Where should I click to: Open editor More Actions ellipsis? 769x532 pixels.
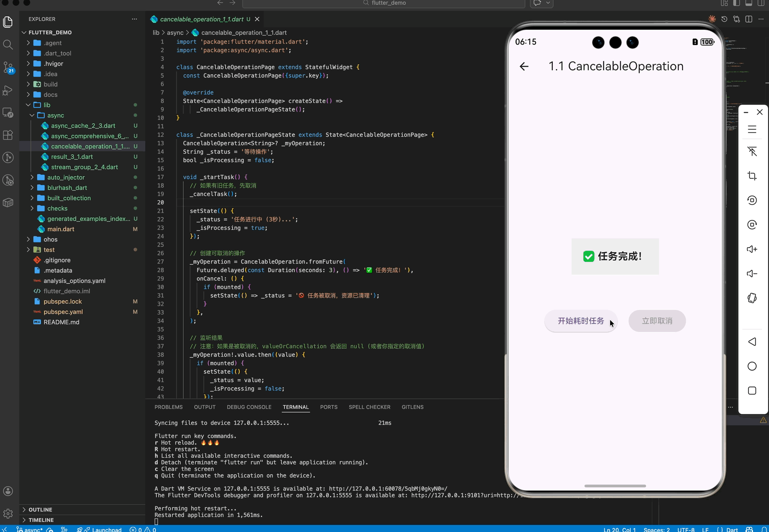(x=761, y=19)
